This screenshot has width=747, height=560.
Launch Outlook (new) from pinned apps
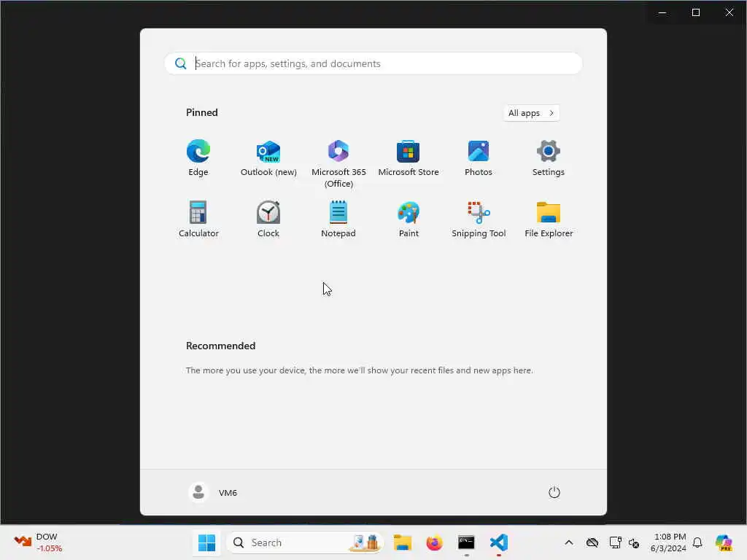coord(268,158)
